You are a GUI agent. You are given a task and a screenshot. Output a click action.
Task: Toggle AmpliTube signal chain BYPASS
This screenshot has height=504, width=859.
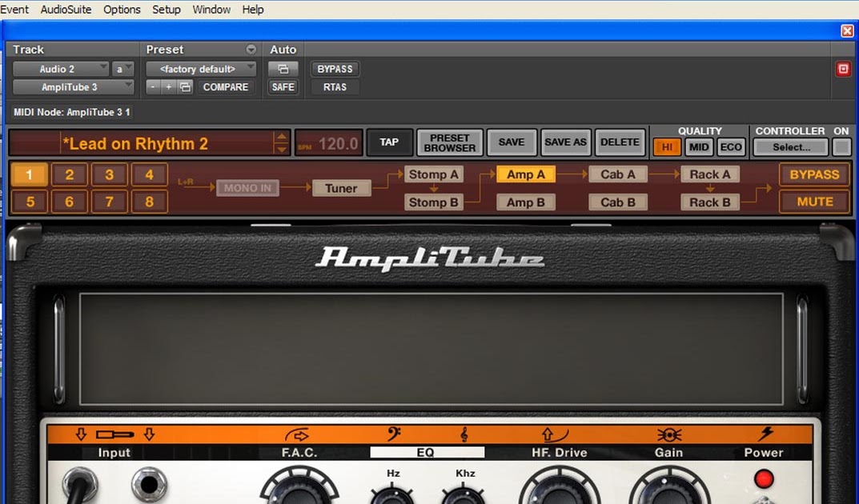[814, 174]
